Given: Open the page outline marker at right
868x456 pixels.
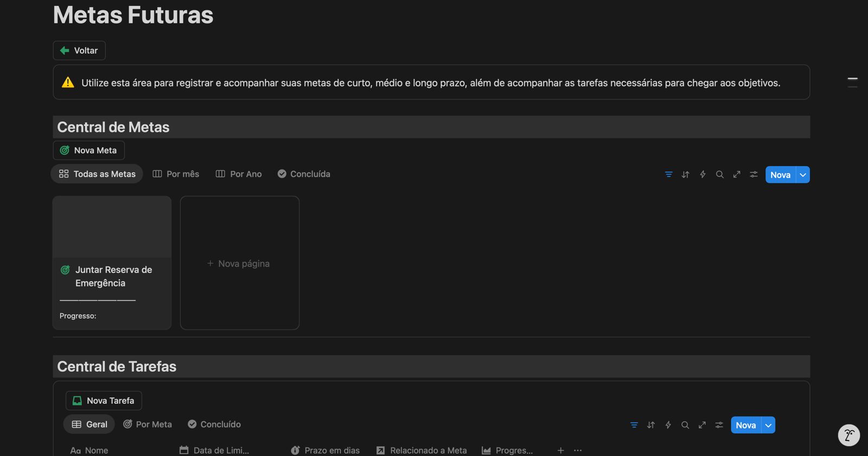Looking at the screenshot, I should click(853, 83).
